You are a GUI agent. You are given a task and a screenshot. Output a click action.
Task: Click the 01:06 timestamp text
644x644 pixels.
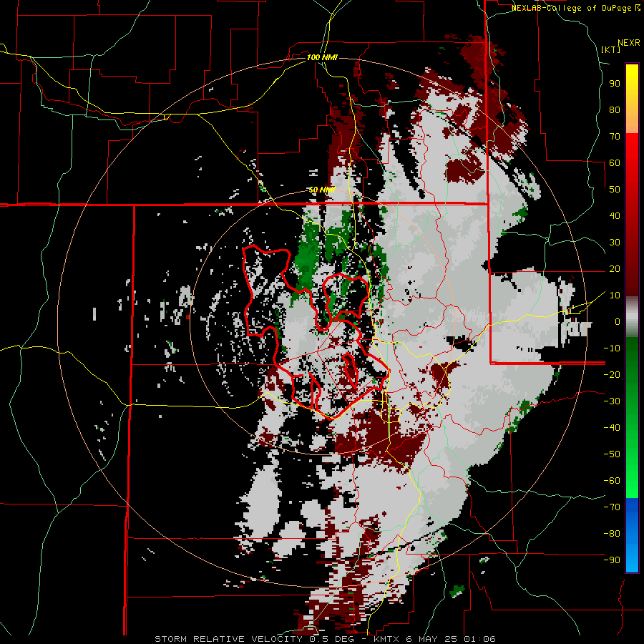click(479, 639)
